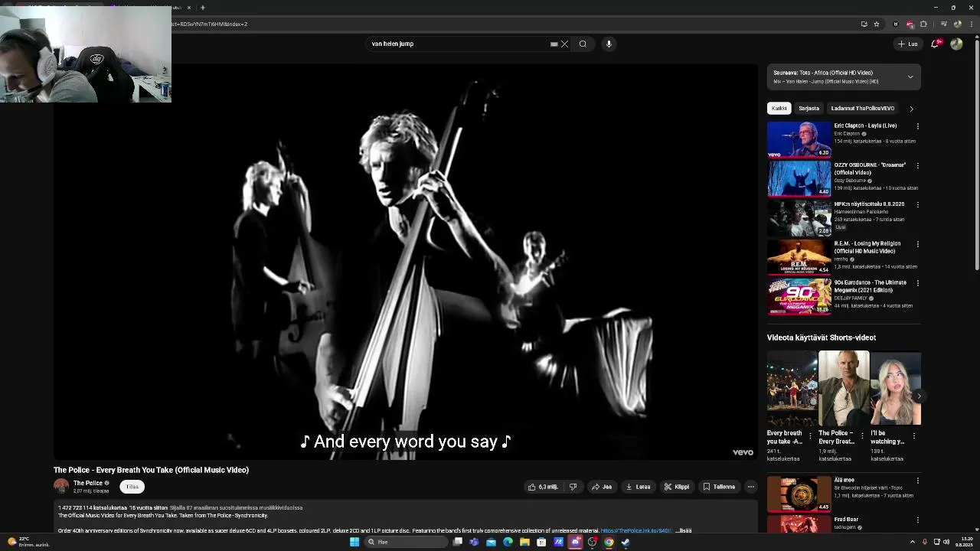
Task: Open Chrome profile avatar in toolbar
Action: pyautogui.click(x=958, y=24)
